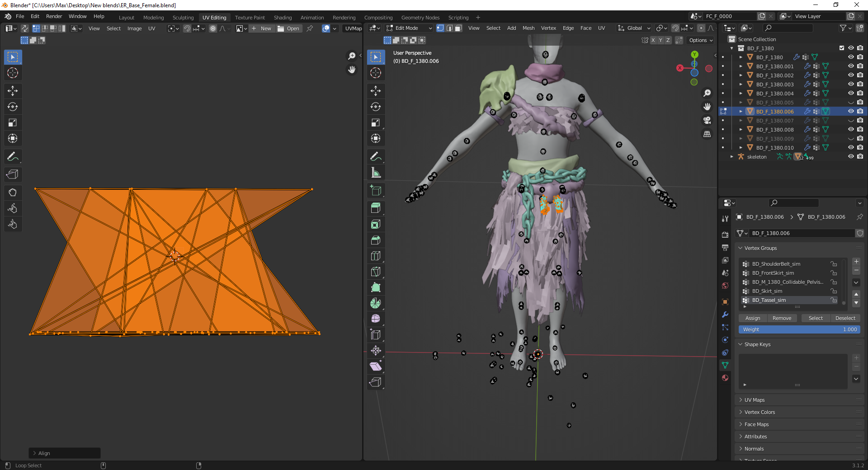The image size is (868, 470).
Task: Select the Annotate tool in UV editor
Action: click(x=13, y=156)
